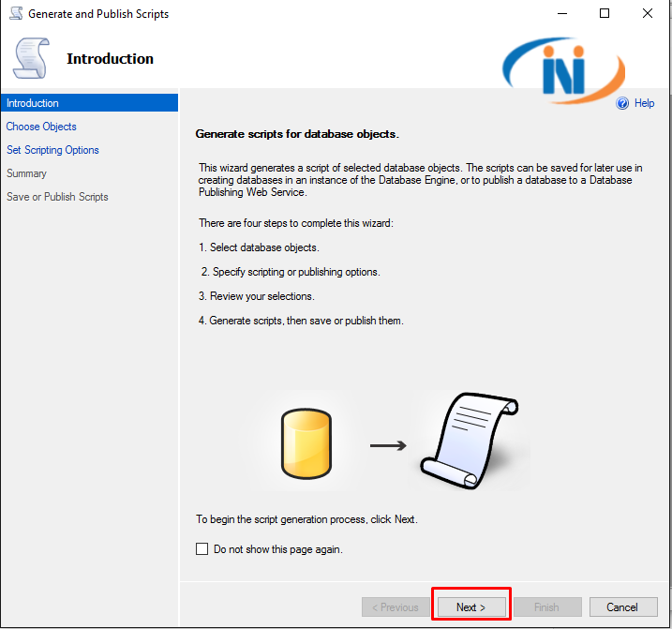Click the Finish button
672x629 pixels.
tap(547, 607)
